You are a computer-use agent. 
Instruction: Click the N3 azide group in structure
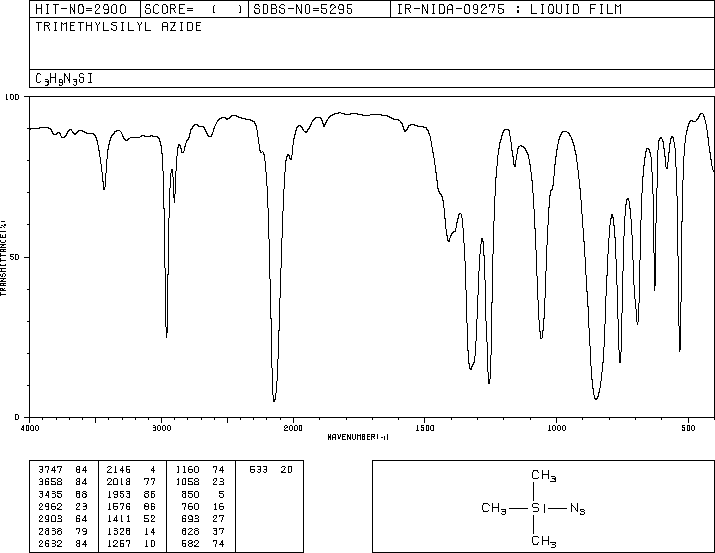[577, 508]
